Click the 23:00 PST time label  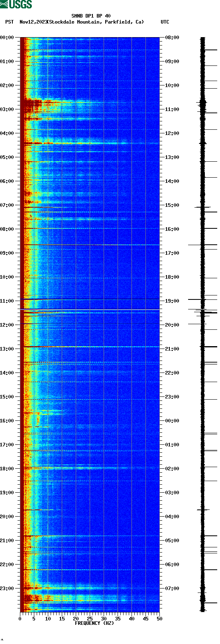click(7, 589)
